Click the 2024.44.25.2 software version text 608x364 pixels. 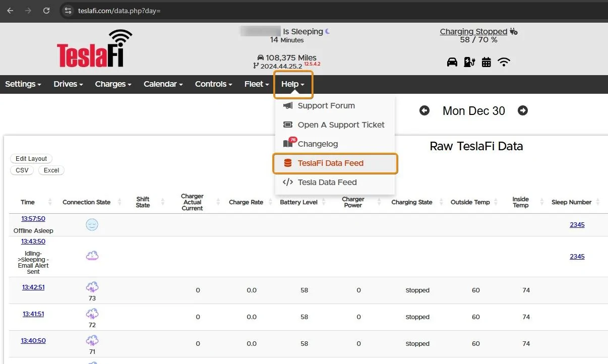(281, 66)
